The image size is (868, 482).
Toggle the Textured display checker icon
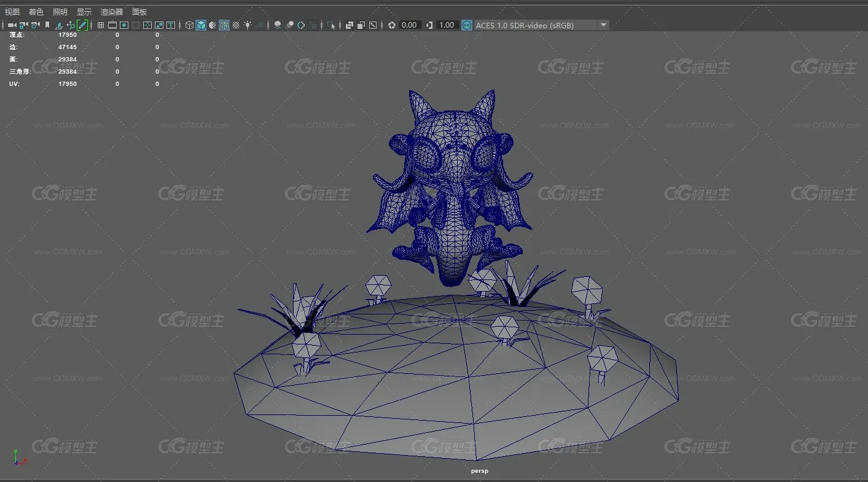click(x=236, y=25)
